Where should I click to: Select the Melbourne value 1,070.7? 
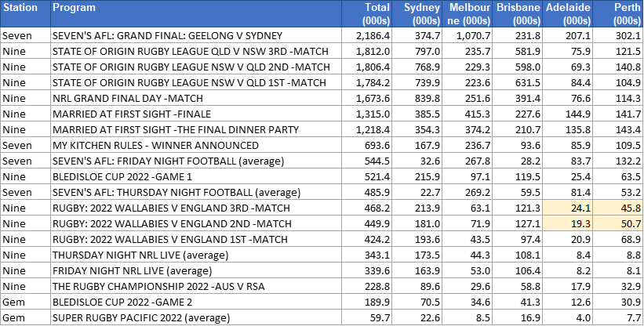468,36
